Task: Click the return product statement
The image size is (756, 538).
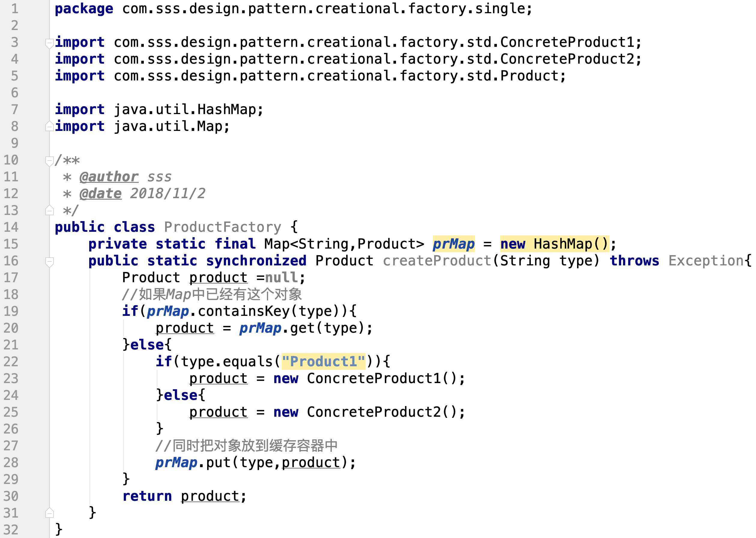Action: (185, 496)
